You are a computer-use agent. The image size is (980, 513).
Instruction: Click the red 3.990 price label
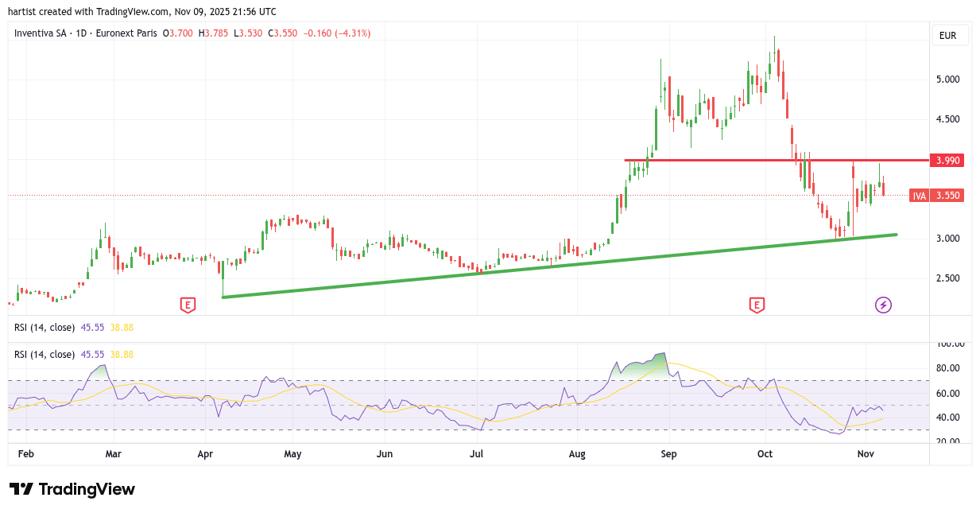[x=947, y=161]
